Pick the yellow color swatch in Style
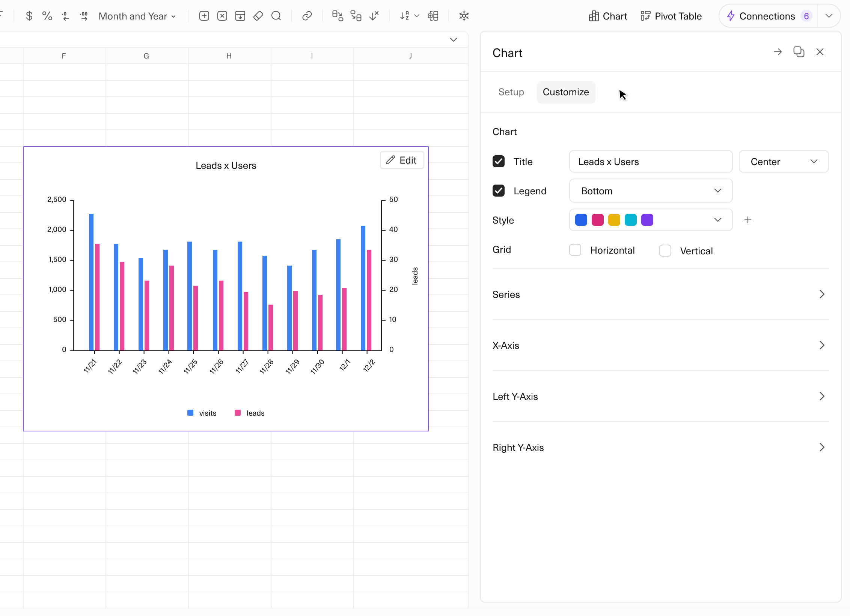850x616 pixels. (x=614, y=220)
